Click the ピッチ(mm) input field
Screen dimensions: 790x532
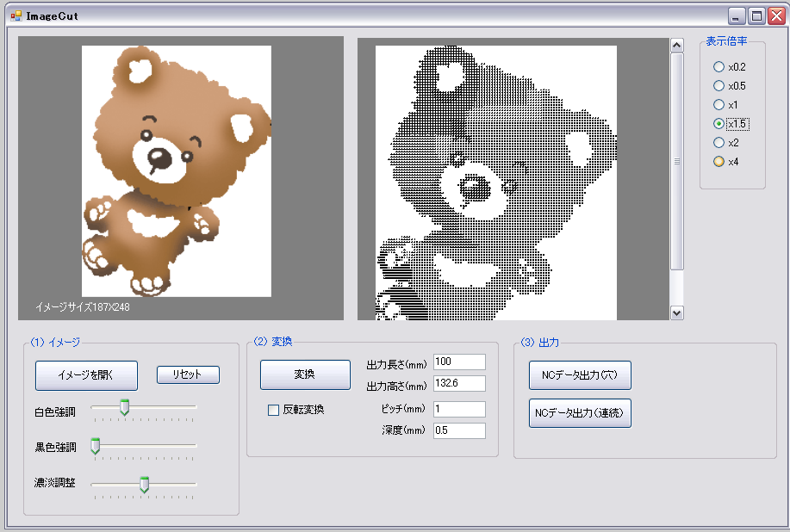(x=459, y=409)
